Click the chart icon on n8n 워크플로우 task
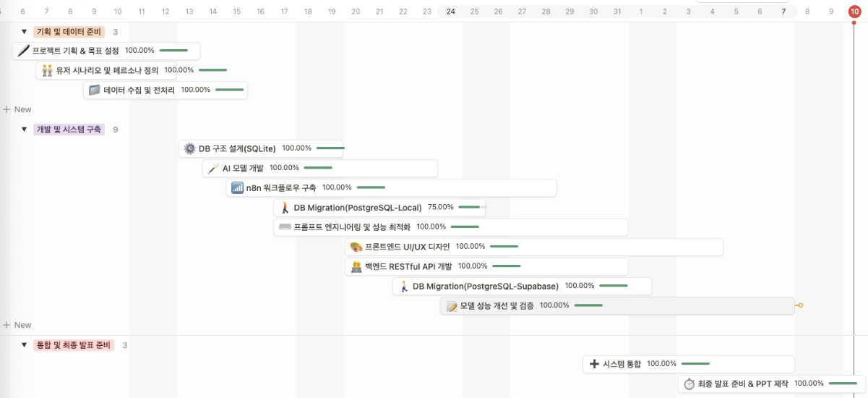Screen dimensions: 868x398 click(x=237, y=187)
